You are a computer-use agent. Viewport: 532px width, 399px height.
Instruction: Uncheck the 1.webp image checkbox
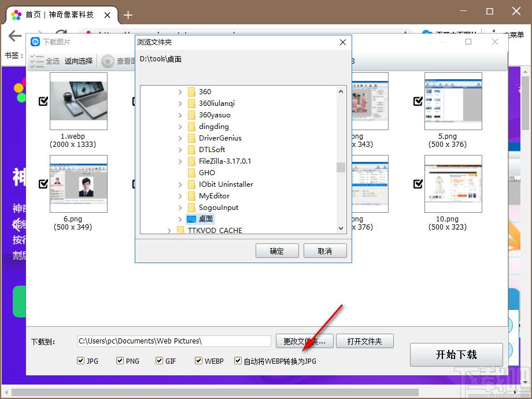tap(43, 101)
